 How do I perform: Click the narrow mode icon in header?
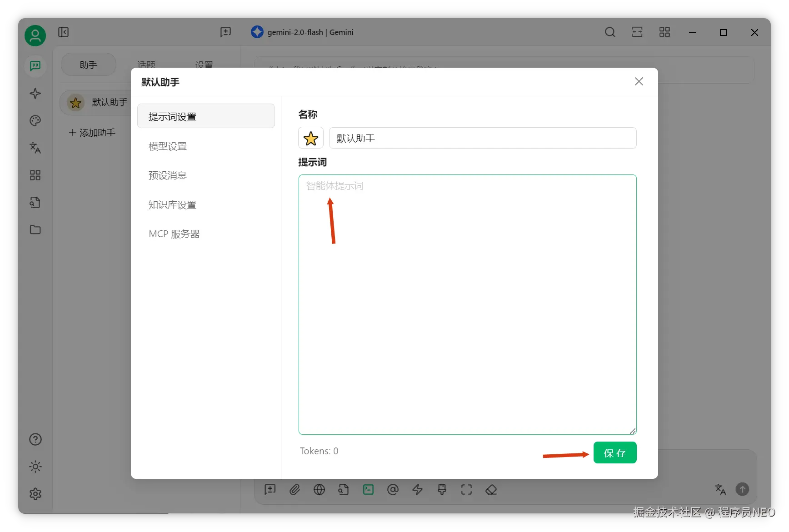[637, 32]
